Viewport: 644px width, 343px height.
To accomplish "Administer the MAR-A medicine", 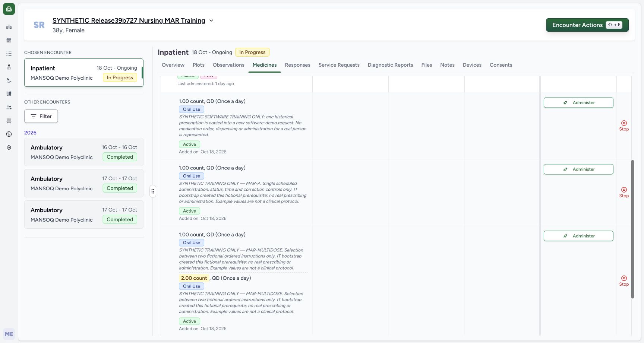I will click(578, 169).
